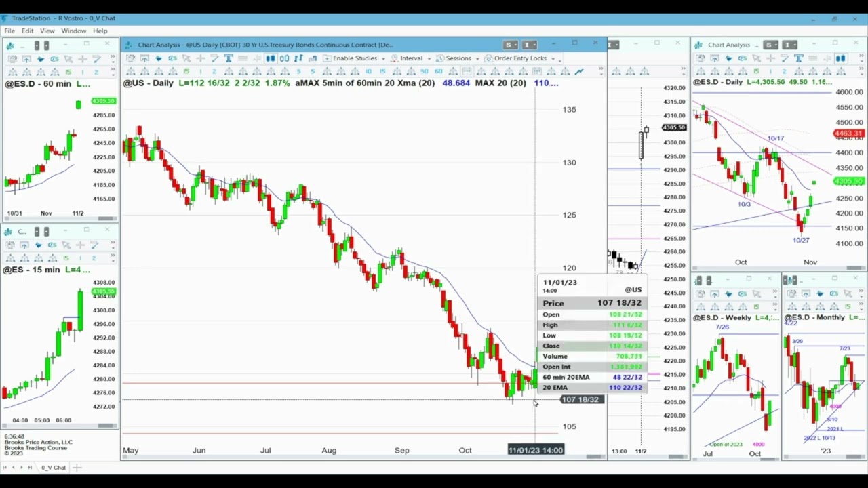
Task: Select the 60 interval shortcut in @US toolbar
Action: pos(439,71)
